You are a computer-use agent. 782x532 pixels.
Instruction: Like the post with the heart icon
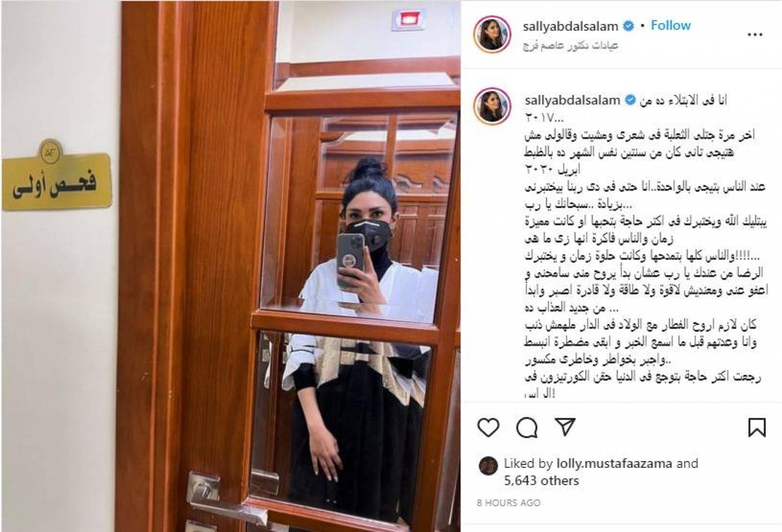488,427
